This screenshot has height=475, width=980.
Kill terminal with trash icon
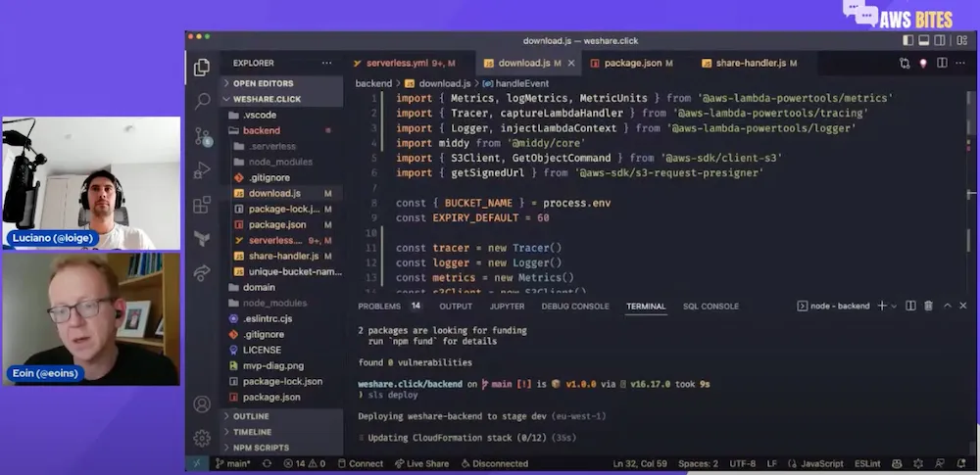[929, 306]
